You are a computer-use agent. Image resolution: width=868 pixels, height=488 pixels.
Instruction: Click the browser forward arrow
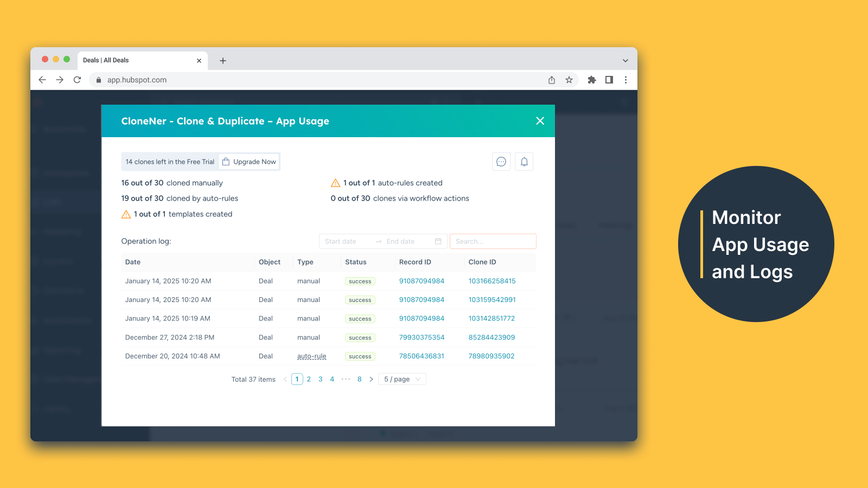[x=60, y=80]
